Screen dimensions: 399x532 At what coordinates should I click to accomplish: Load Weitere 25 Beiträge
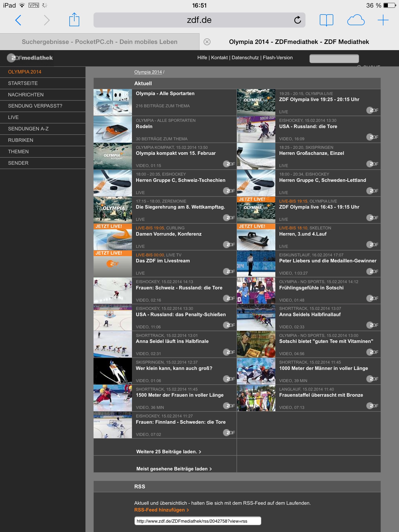pos(169,452)
